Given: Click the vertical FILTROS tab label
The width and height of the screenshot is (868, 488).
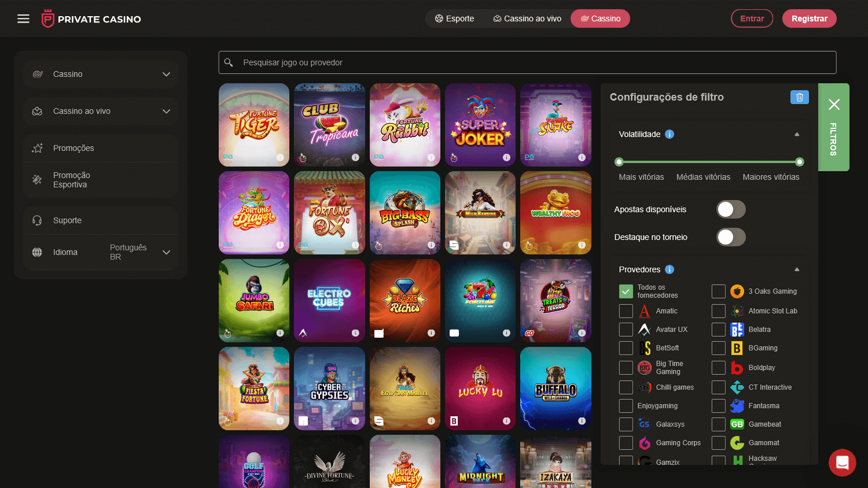Looking at the screenshot, I should click(833, 139).
